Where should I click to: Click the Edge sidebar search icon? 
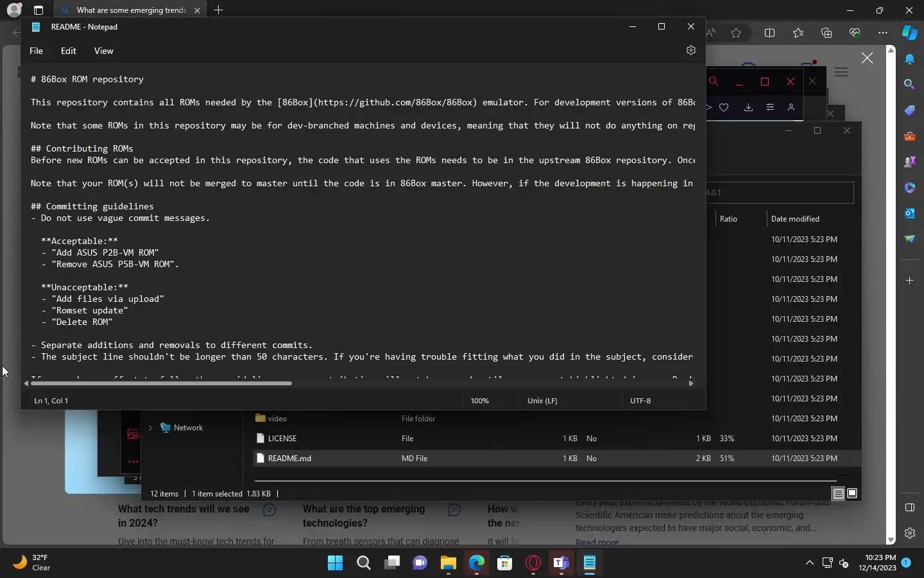[910, 84]
